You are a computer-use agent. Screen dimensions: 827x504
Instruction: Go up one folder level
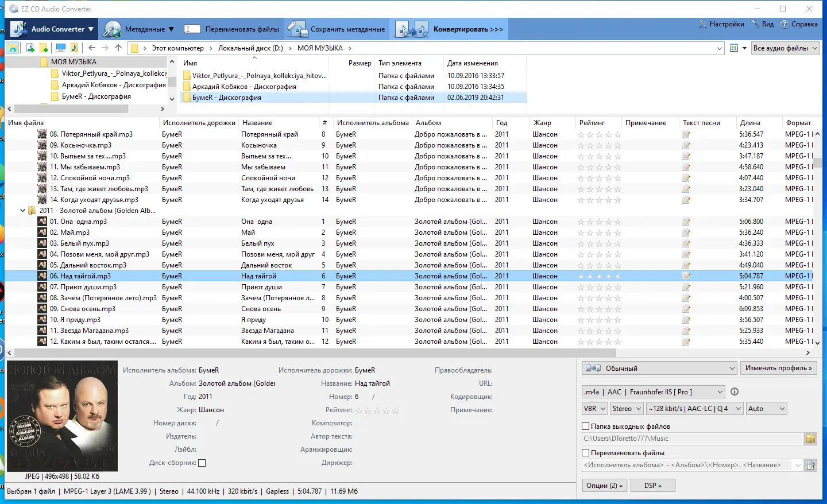coord(118,48)
